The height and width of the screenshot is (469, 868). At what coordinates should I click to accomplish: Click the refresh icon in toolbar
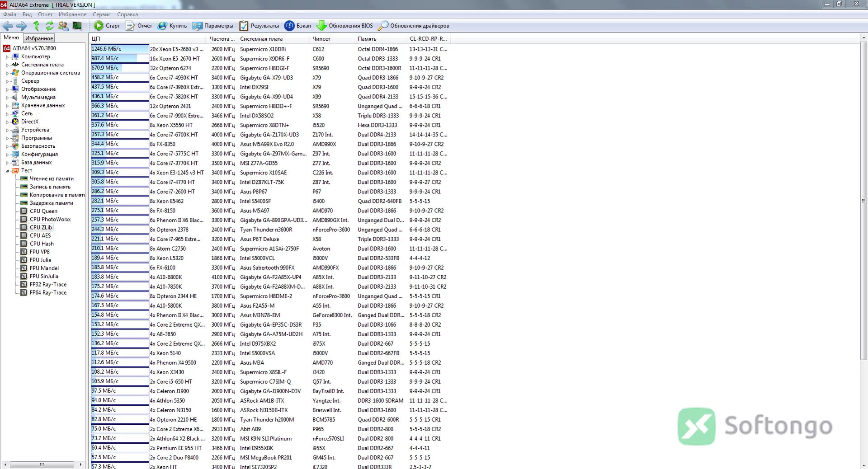(50, 26)
